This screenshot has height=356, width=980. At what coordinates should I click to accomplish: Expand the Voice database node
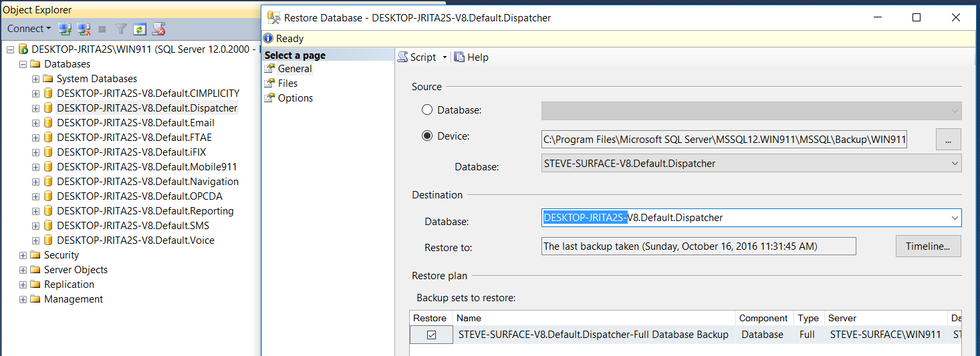(x=36, y=240)
